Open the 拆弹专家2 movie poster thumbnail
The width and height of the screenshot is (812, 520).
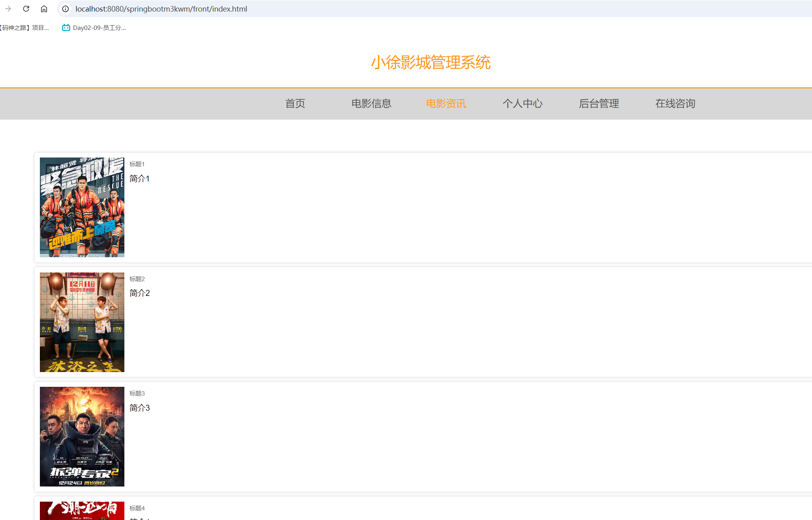click(x=82, y=437)
